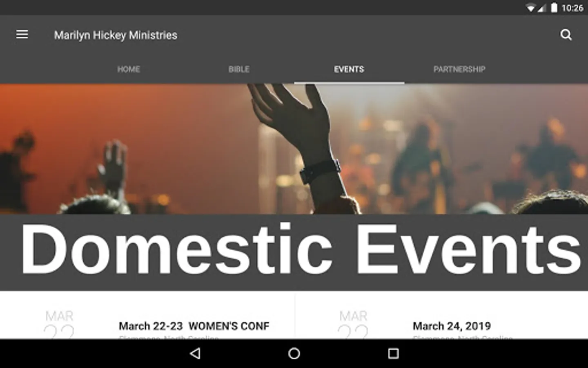Tap the cellular signal icon
588x368 pixels.
click(541, 8)
